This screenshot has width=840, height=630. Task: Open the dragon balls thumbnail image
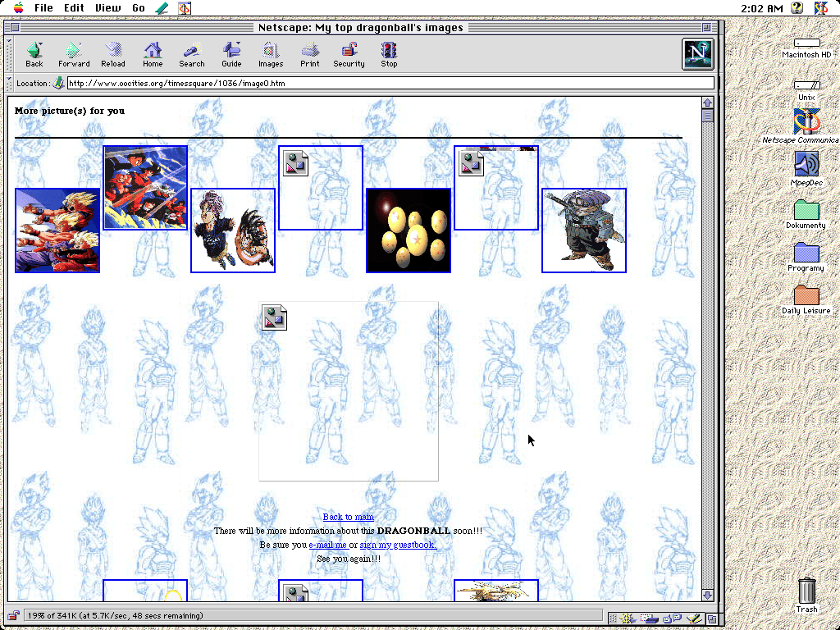coord(409,231)
